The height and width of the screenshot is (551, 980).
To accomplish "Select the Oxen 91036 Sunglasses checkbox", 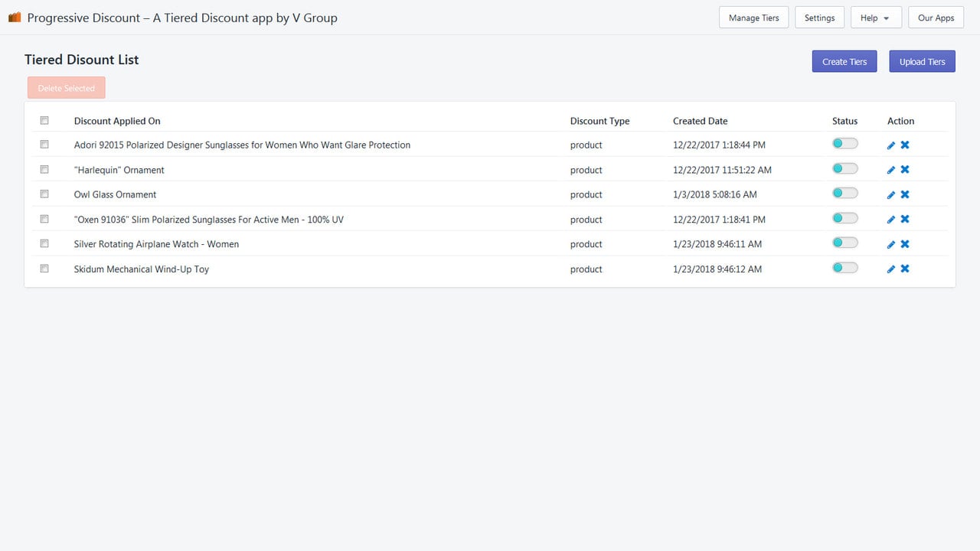I will pos(44,219).
